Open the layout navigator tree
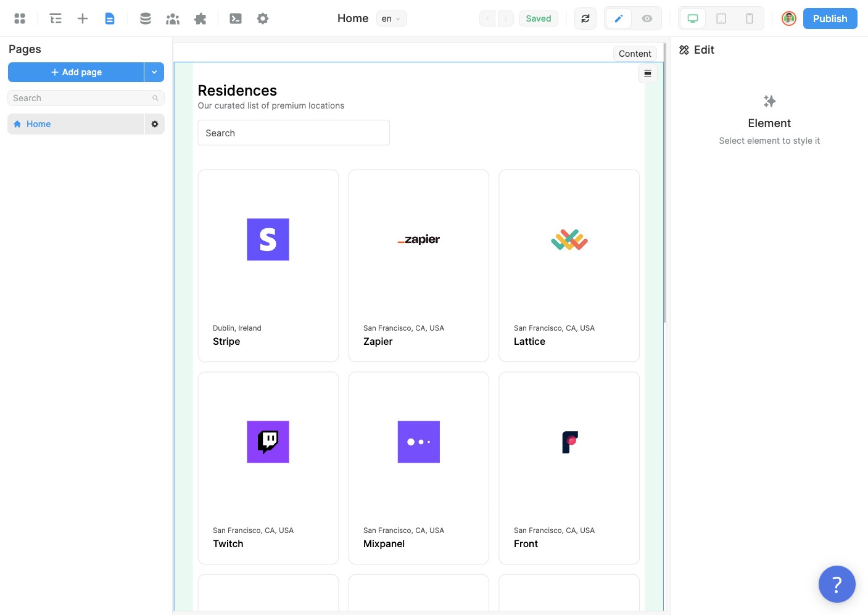The image size is (868, 615). click(56, 19)
